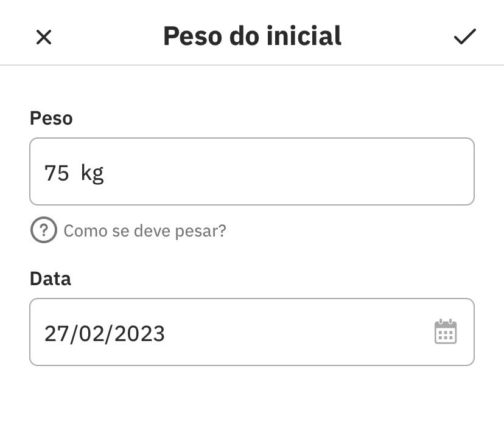Open weighing guidance beside the circled question mark
Image resolution: width=504 pixels, height=439 pixels.
tap(145, 230)
